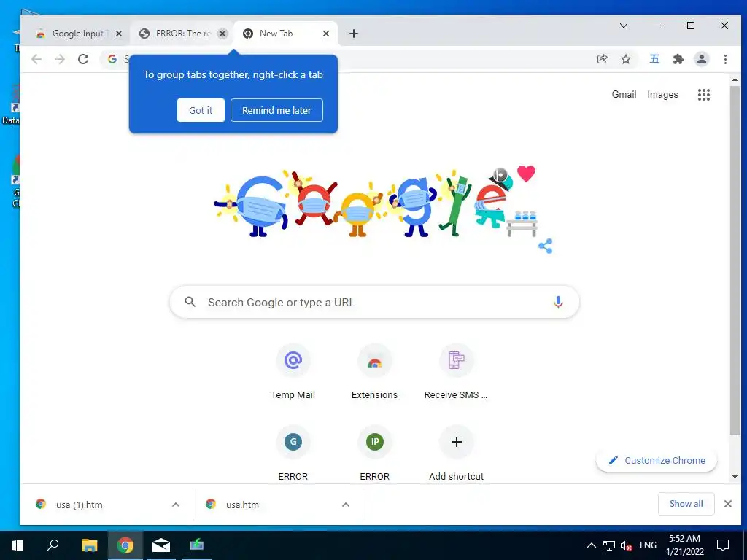Click Show all downloads button
This screenshot has height=560, width=747.
(x=686, y=504)
